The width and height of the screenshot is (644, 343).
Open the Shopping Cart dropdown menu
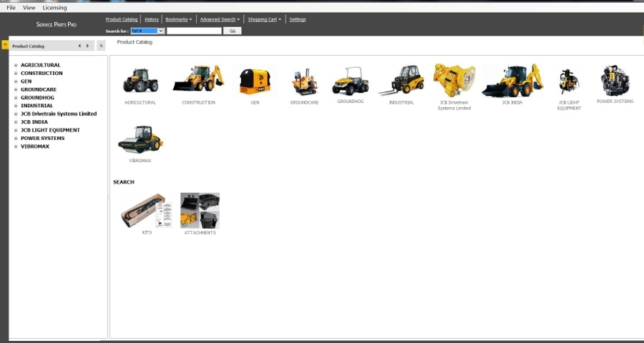pyautogui.click(x=265, y=19)
